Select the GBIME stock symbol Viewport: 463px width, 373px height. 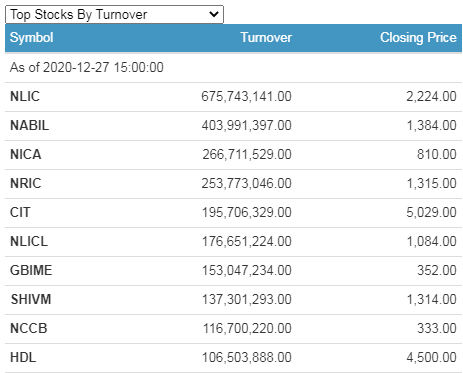(31, 271)
